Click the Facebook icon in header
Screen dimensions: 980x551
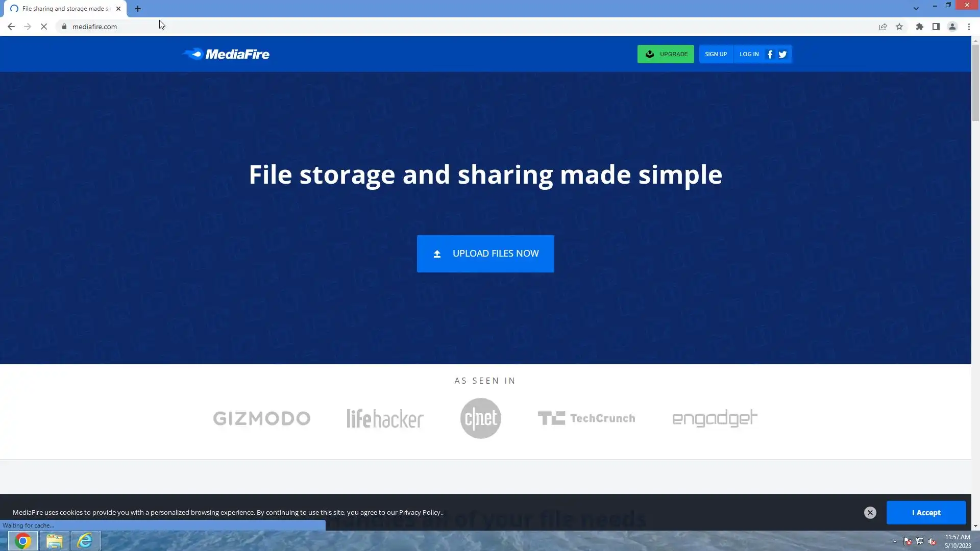tap(770, 54)
